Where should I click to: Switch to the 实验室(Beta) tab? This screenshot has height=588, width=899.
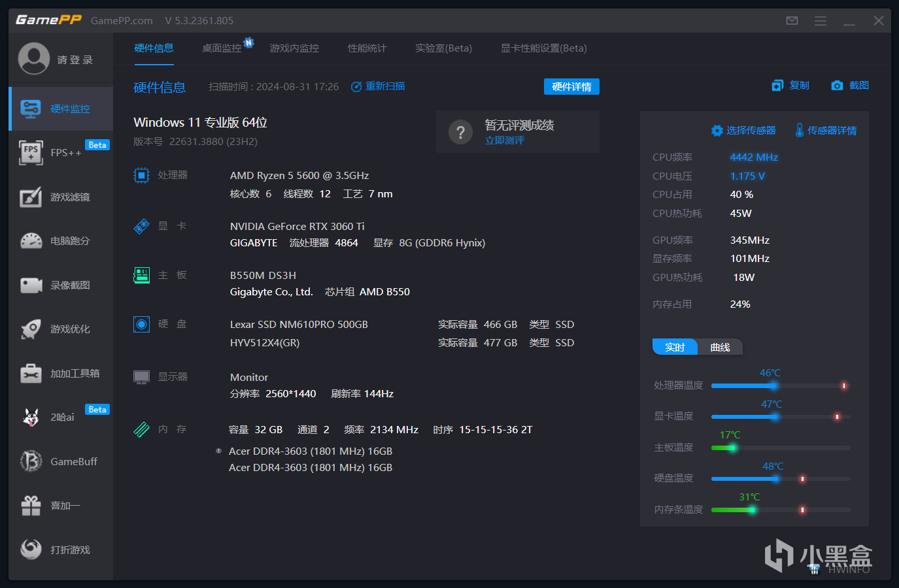point(443,48)
